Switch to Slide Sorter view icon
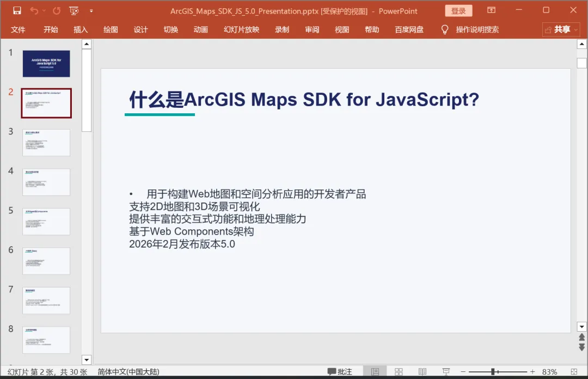The image size is (588, 379). pyautogui.click(x=399, y=371)
